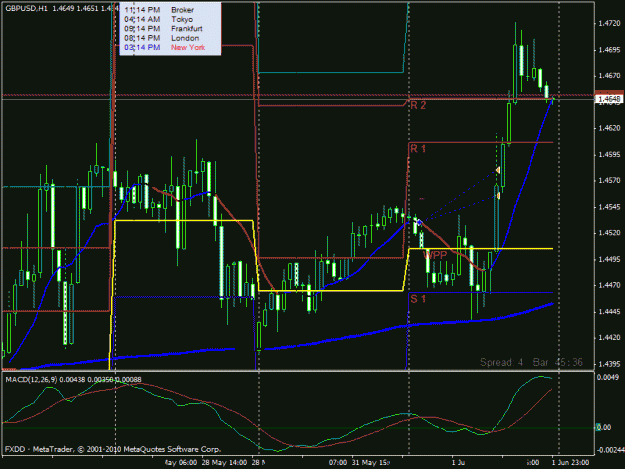Click current price marker 1.4648
Screen dimensions: 625x469
pos(609,99)
